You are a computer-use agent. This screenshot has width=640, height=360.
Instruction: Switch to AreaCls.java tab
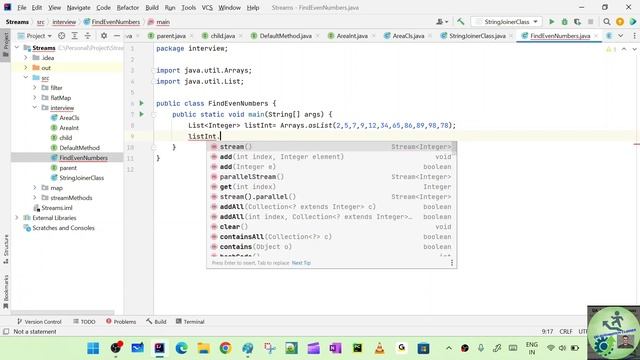tap(408, 36)
